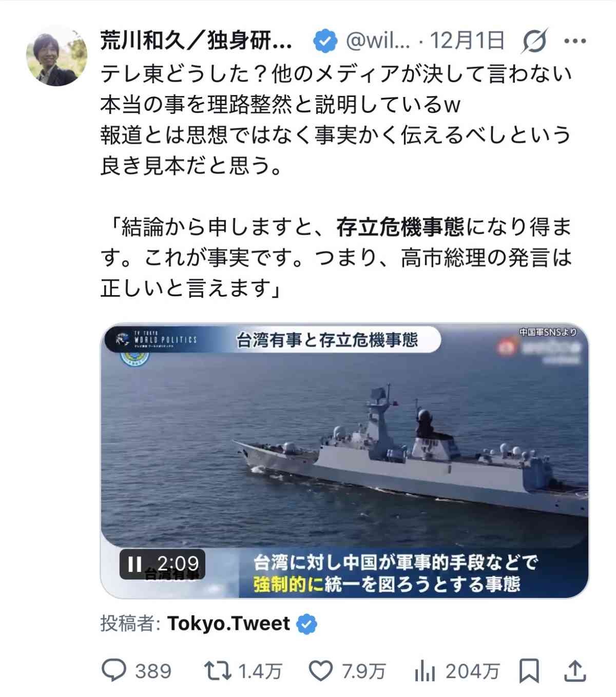The image size is (616, 697).
Task: Bookmark this tweet
Action: 529,671
